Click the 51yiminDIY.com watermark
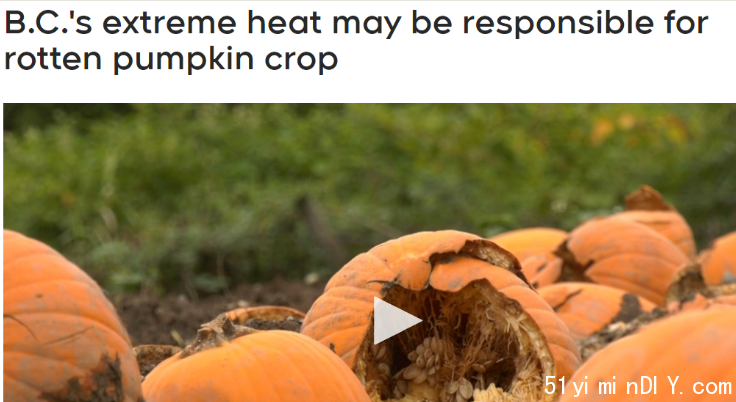Image resolution: width=736 pixels, height=402 pixels. point(637,387)
